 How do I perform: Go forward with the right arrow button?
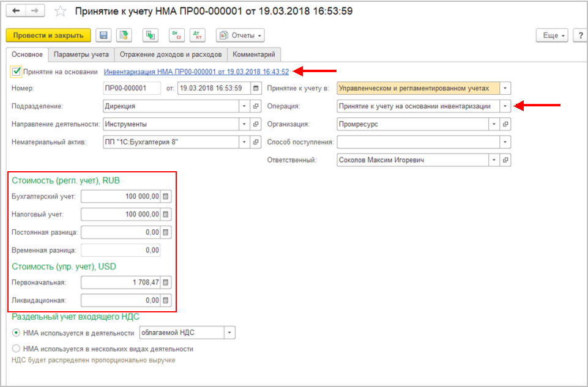tap(35, 10)
